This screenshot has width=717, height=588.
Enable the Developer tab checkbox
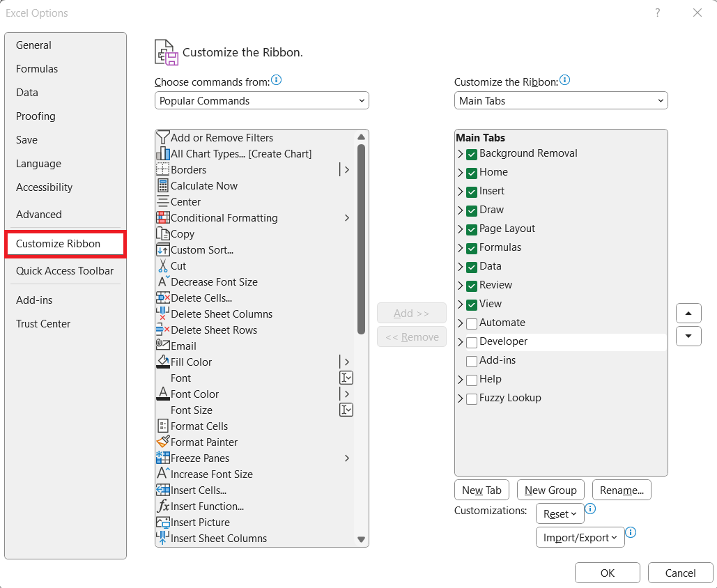472,343
